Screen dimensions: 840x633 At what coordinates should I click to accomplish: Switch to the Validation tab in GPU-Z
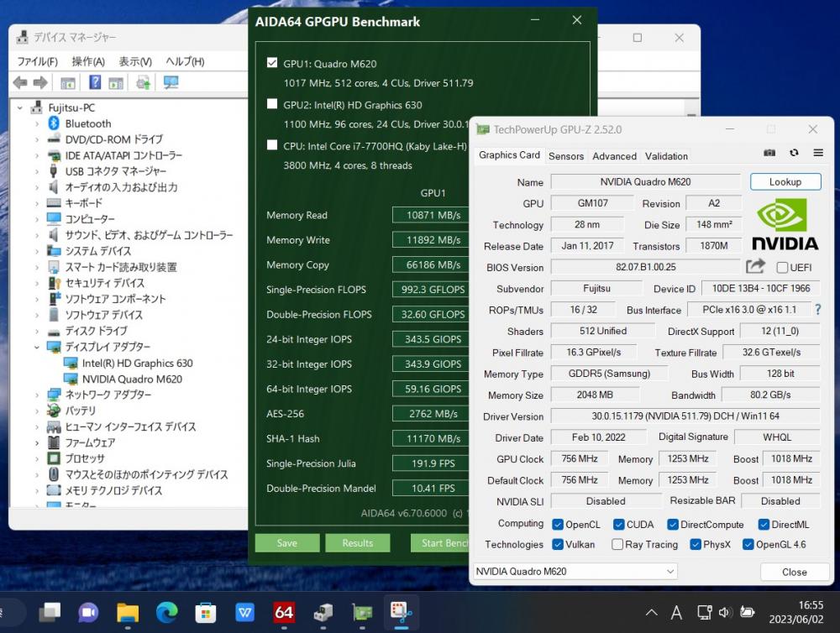tap(666, 156)
